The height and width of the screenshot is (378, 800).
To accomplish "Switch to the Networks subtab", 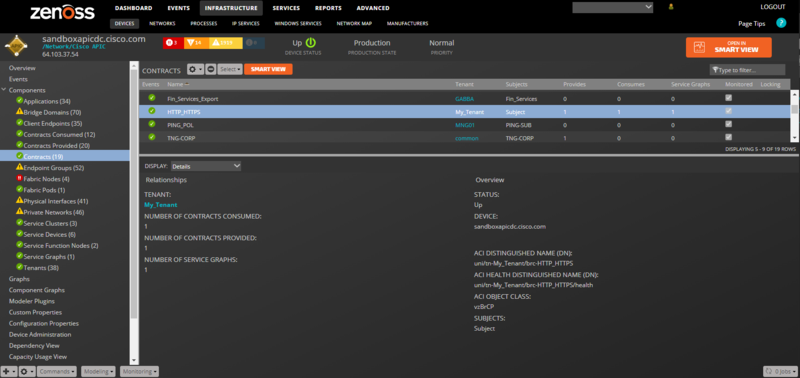I will click(x=162, y=23).
